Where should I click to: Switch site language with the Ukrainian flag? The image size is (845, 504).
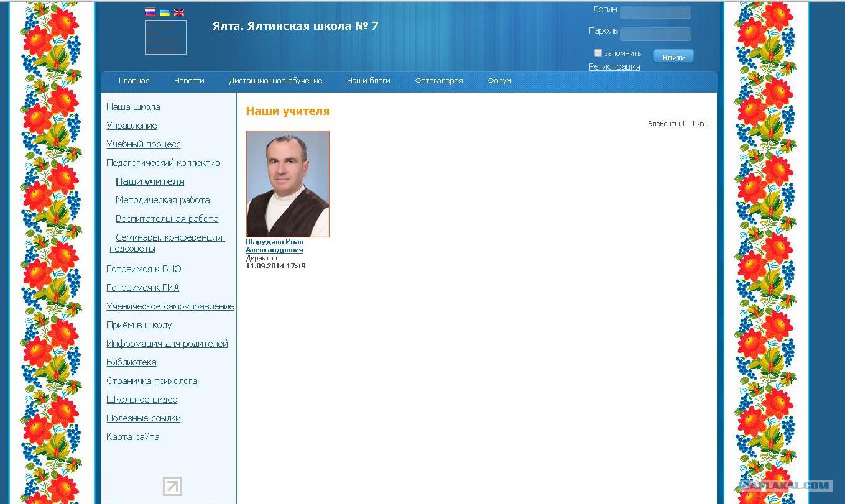[165, 12]
